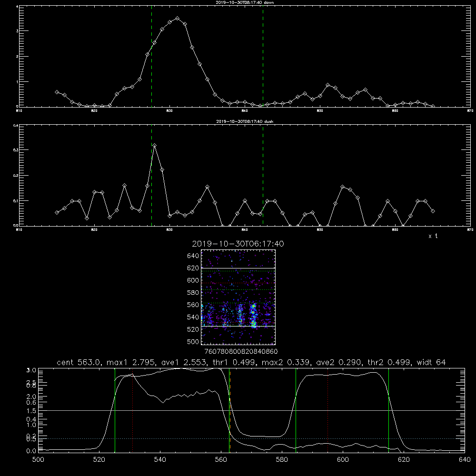This screenshot has height=476, width=476.
Task: Select the peak diamond marker in the dusk plot
Action: tap(155, 146)
